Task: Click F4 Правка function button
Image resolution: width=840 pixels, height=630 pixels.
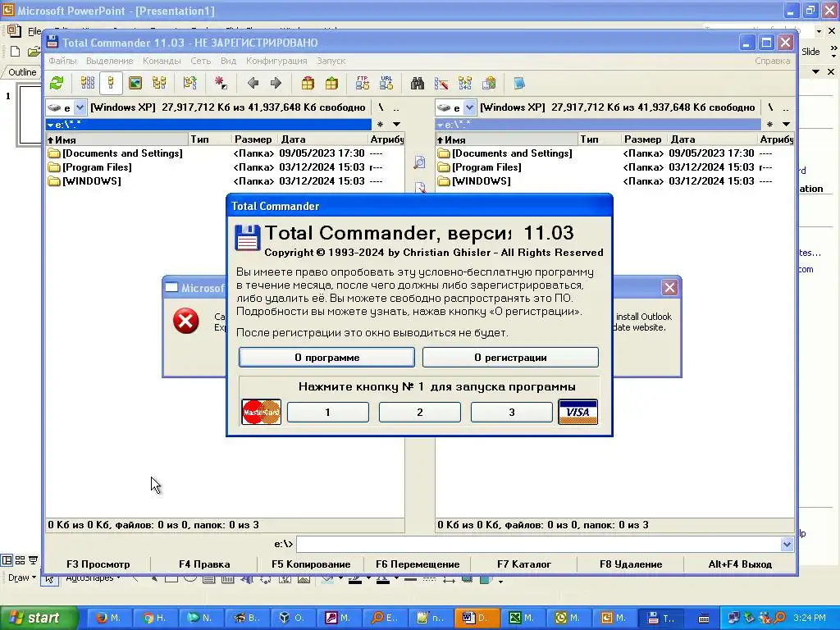Action: [204, 564]
